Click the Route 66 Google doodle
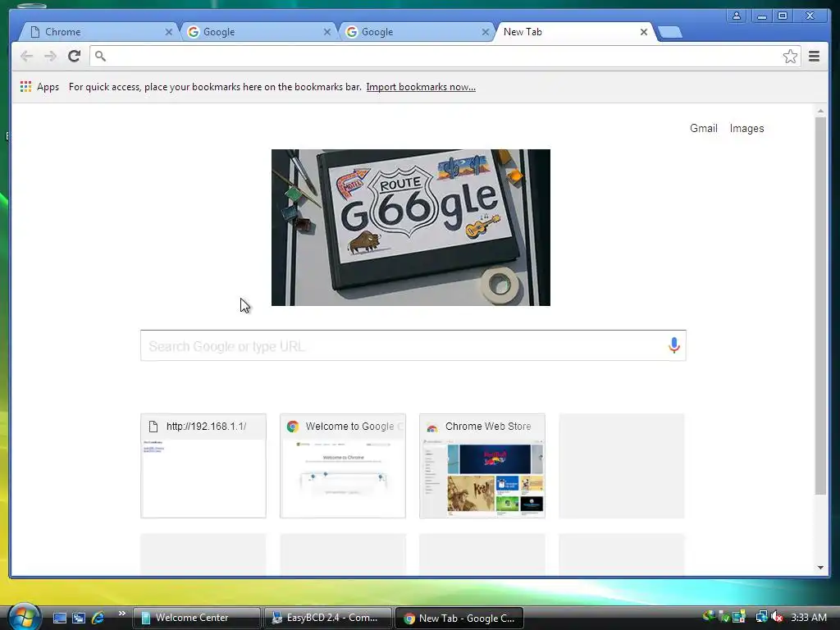Image resolution: width=840 pixels, height=630 pixels. click(x=411, y=228)
